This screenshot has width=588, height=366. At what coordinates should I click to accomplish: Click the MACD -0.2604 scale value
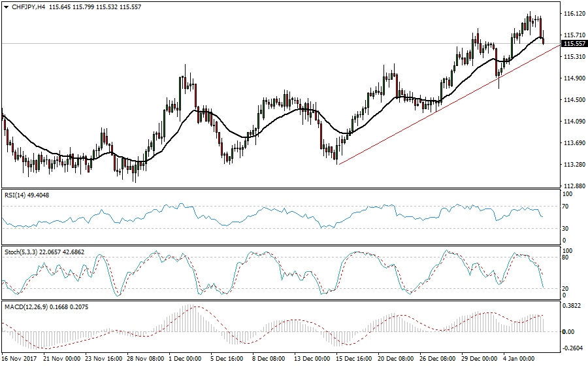pyautogui.click(x=573, y=348)
